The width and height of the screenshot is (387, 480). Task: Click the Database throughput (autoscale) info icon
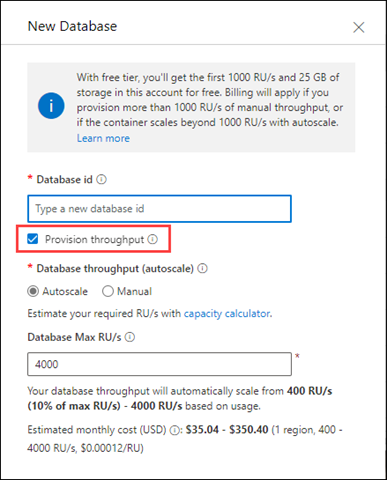202,268
